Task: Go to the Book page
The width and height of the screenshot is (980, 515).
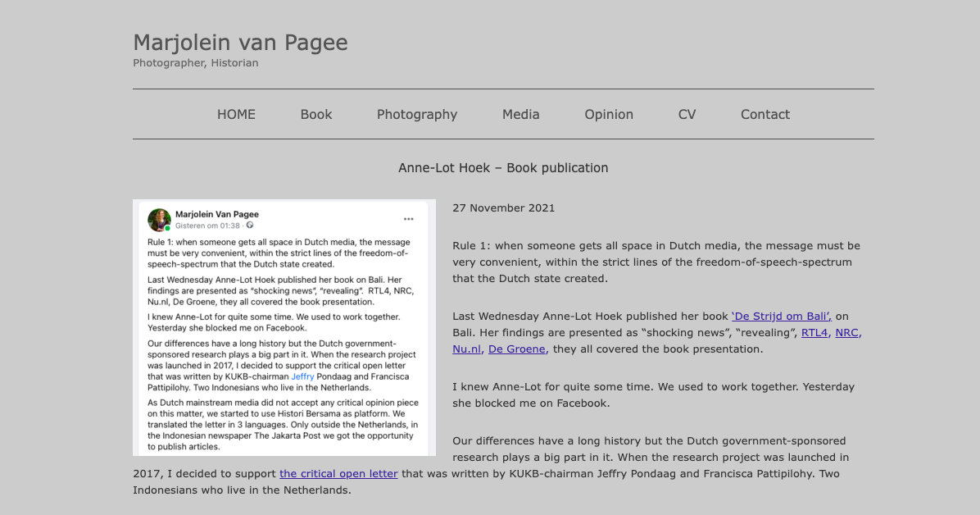Action: (316, 115)
